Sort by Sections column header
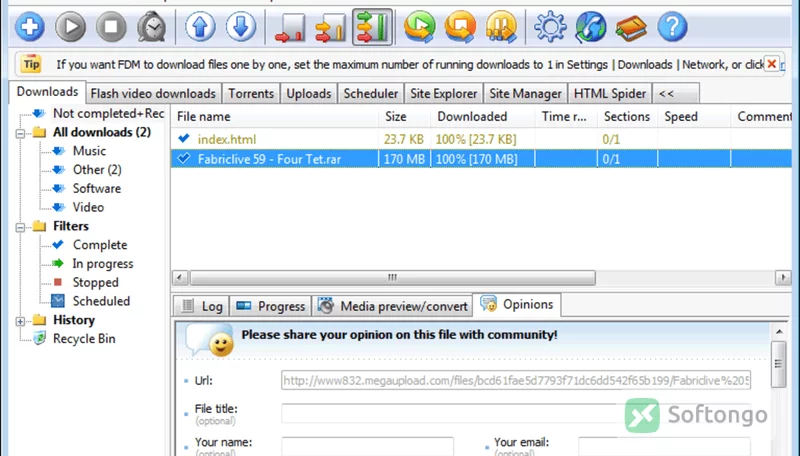Viewport: 800px width, 456px height. coord(627,117)
